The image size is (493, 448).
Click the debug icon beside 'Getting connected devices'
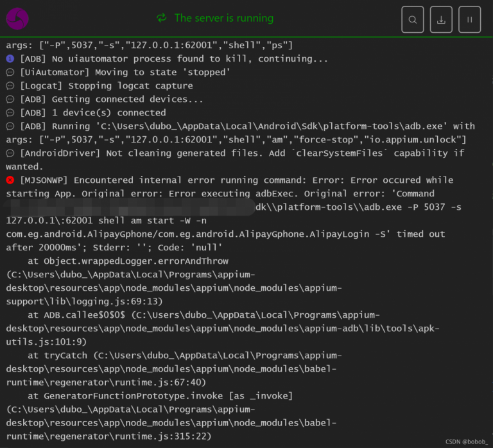tap(10, 99)
